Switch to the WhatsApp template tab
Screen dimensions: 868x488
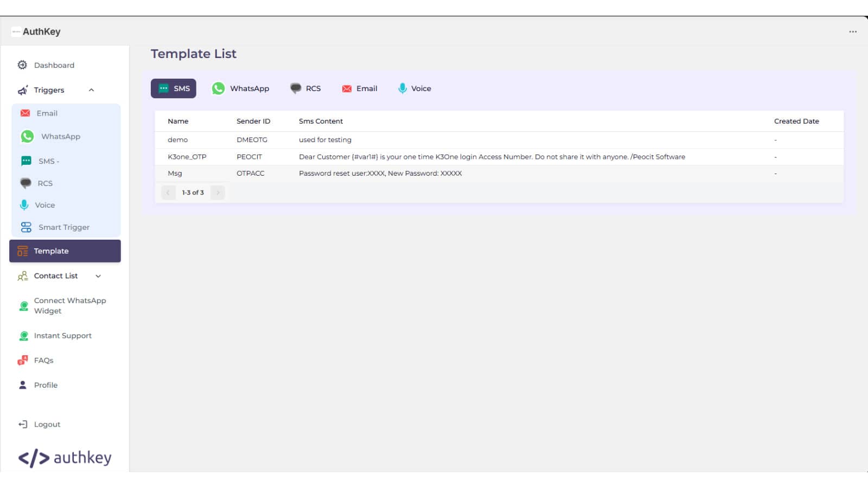(240, 88)
